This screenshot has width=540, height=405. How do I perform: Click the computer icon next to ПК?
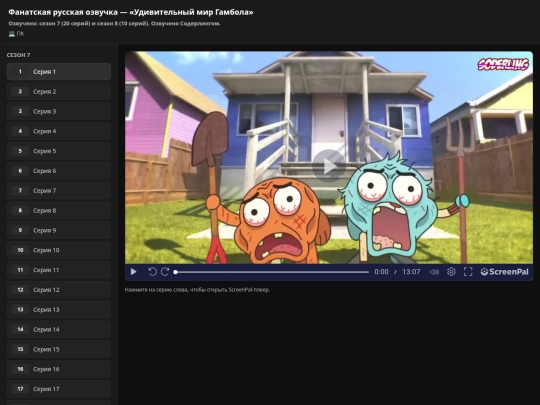coord(12,34)
